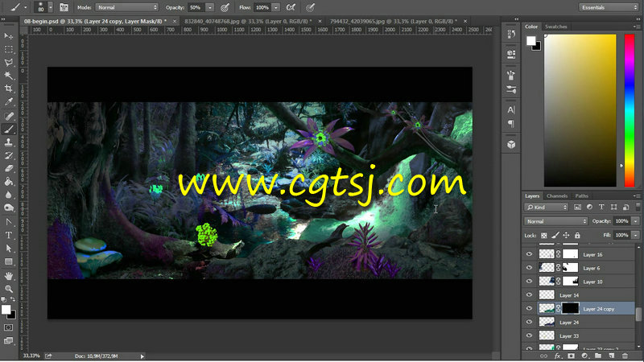This screenshot has height=362, width=644.
Task: Select the Brush tool in toolbox
Action: [8, 129]
